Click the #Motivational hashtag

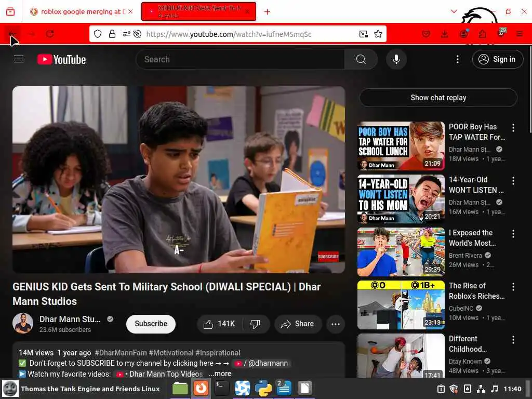(171, 353)
